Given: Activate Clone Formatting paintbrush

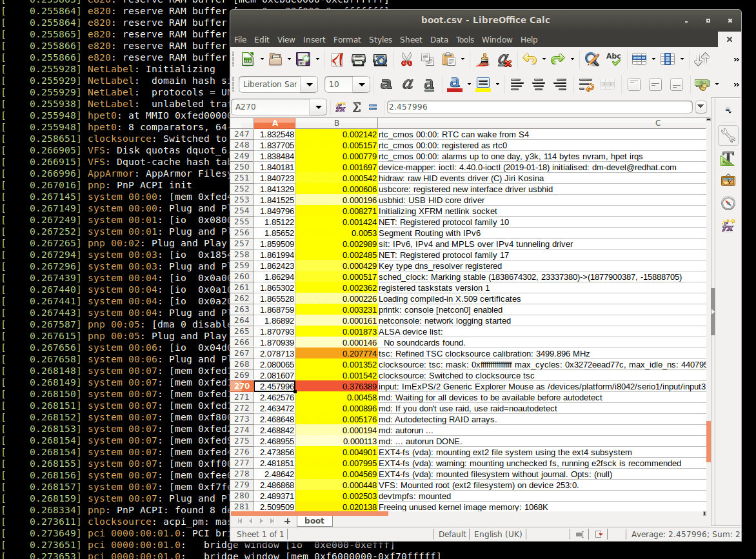Looking at the screenshot, I should (482, 59).
